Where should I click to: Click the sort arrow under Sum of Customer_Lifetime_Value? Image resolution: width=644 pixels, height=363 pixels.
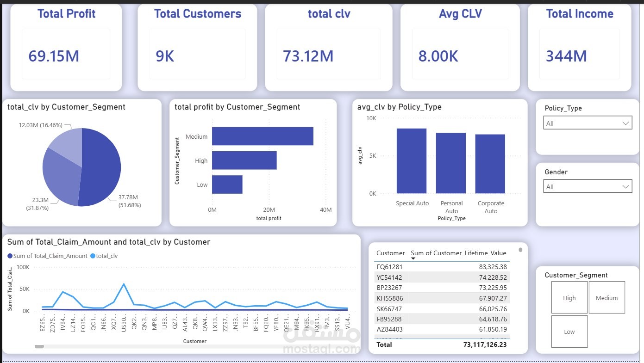point(413,258)
